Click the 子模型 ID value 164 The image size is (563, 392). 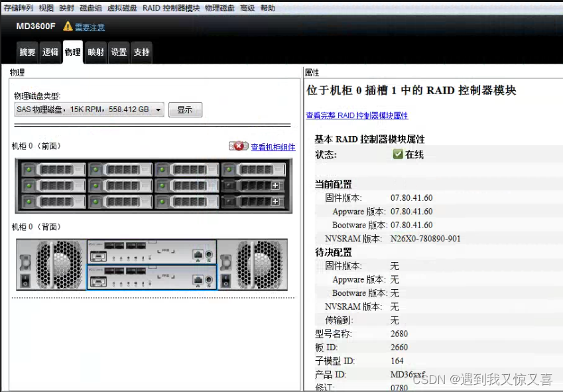point(397,361)
